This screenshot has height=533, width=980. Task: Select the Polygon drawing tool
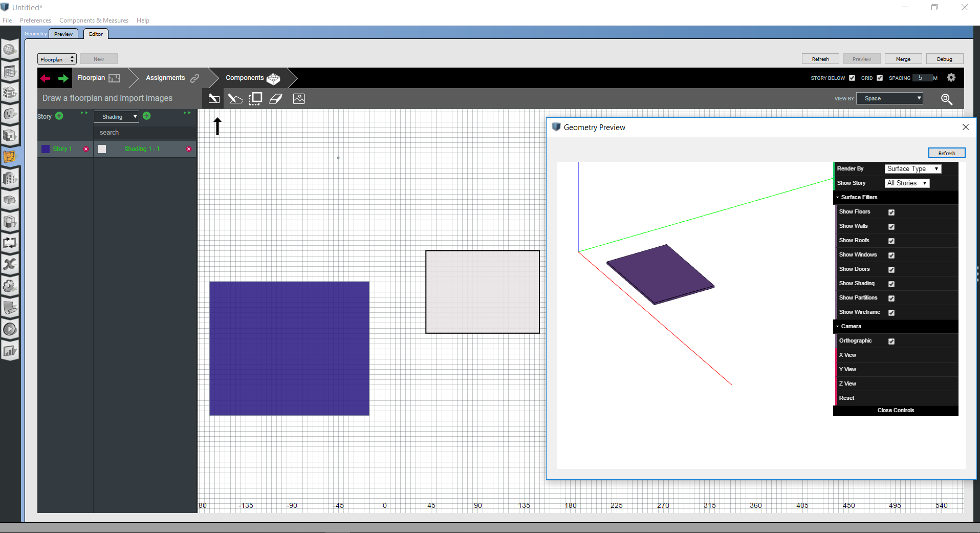coord(235,98)
